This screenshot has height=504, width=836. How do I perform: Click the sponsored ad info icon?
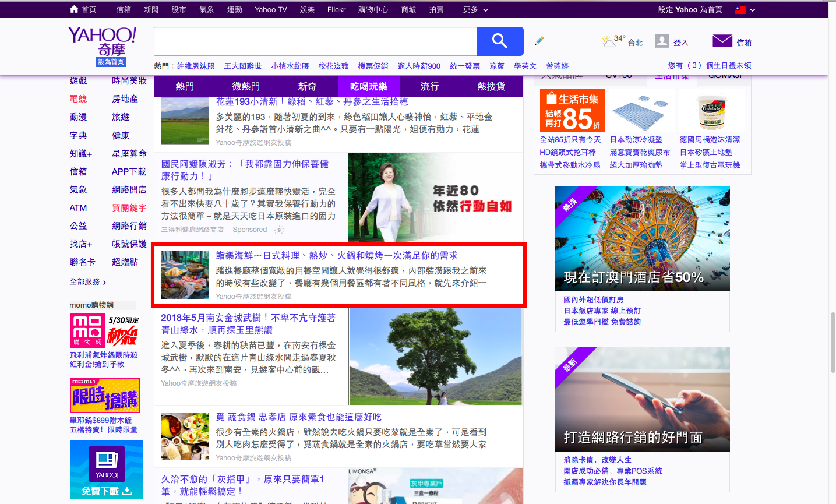[279, 230]
